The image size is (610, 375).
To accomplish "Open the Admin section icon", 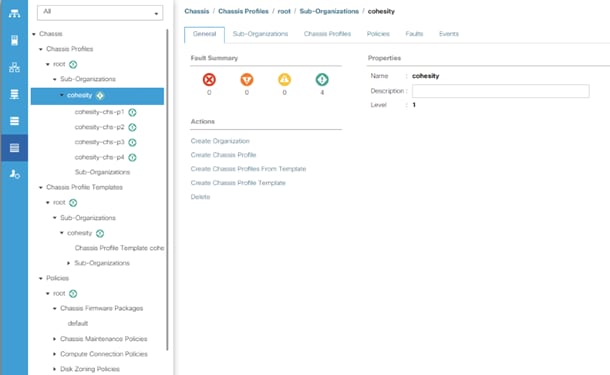I will [x=14, y=174].
